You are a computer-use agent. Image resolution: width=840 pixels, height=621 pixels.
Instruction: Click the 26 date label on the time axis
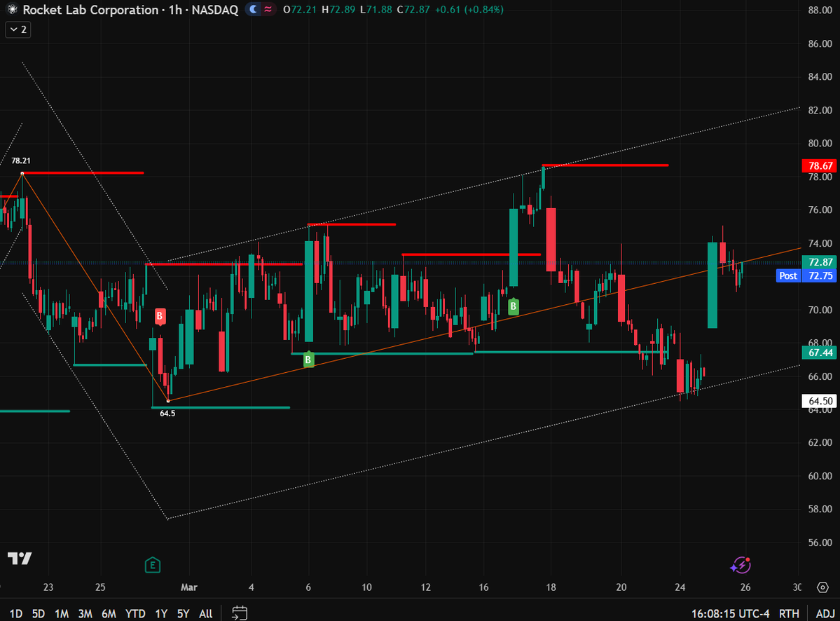coord(745,587)
